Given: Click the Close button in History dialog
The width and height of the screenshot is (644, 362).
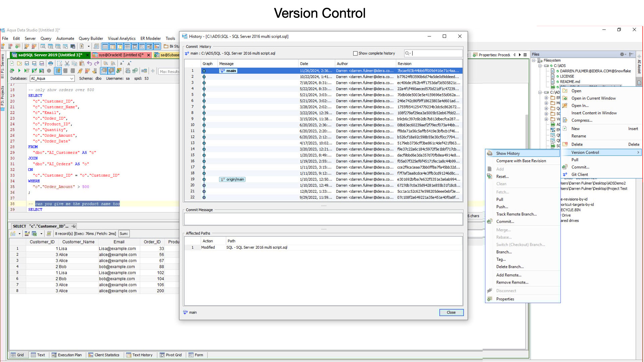Looking at the screenshot, I should tap(451, 312).
